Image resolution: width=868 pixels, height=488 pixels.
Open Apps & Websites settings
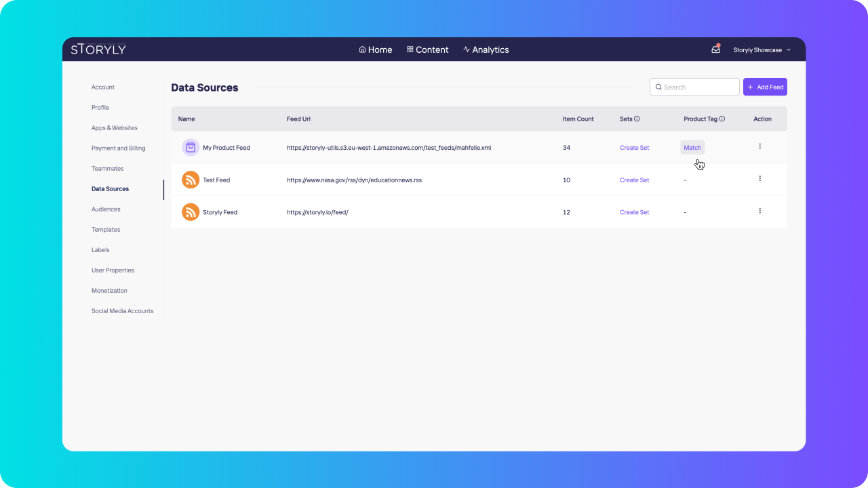(x=115, y=127)
